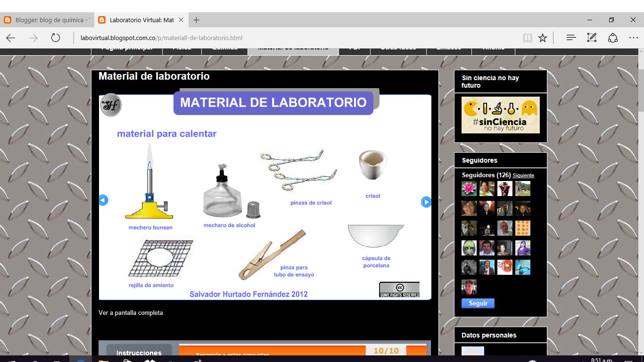Viewport: 644px width, 362px height.
Task: Click the 'Sin ciencia no hay futuro' heading
Action: (x=490, y=82)
